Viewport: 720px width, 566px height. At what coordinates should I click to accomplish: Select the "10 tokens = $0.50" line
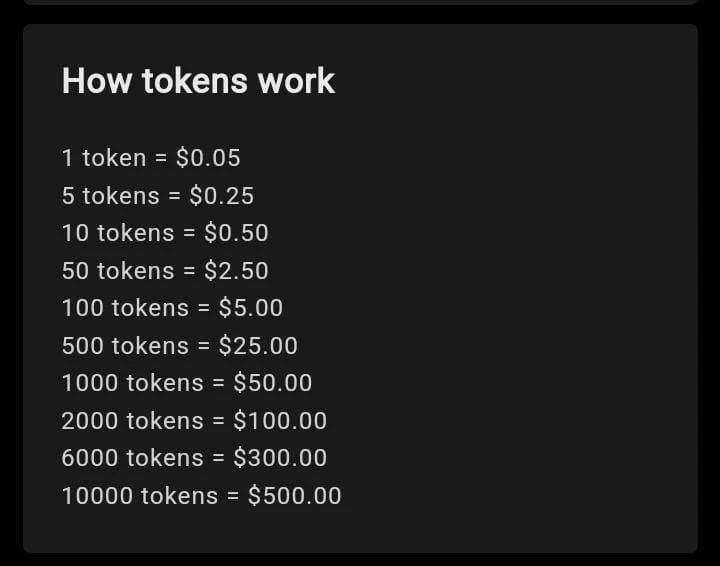[x=165, y=233]
